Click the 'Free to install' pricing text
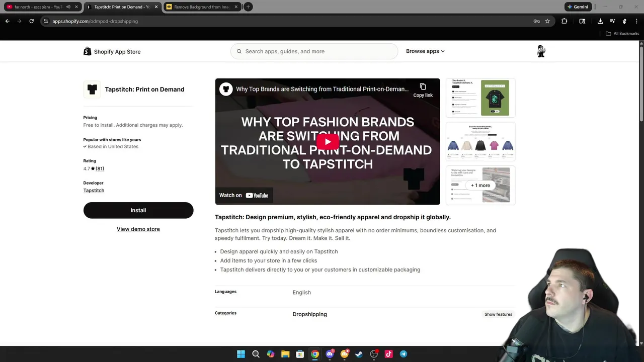Screen dimensions: 644x362 (x=133, y=125)
